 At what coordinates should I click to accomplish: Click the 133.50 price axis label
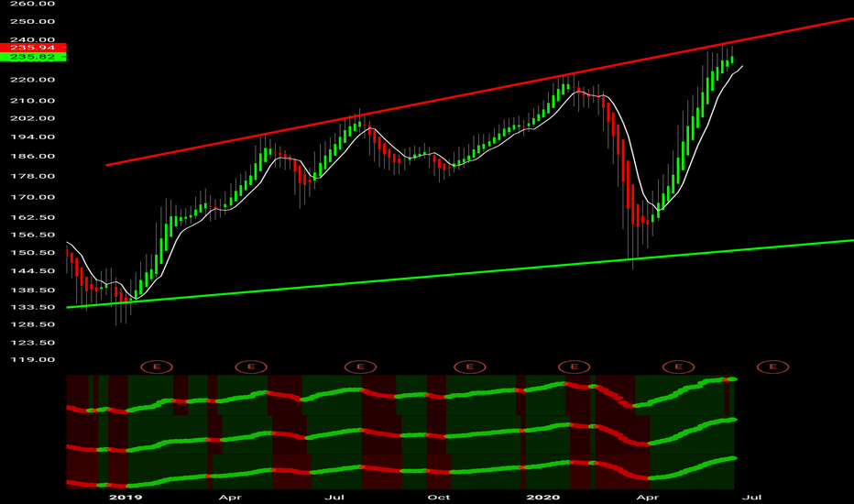coord(33,307)
